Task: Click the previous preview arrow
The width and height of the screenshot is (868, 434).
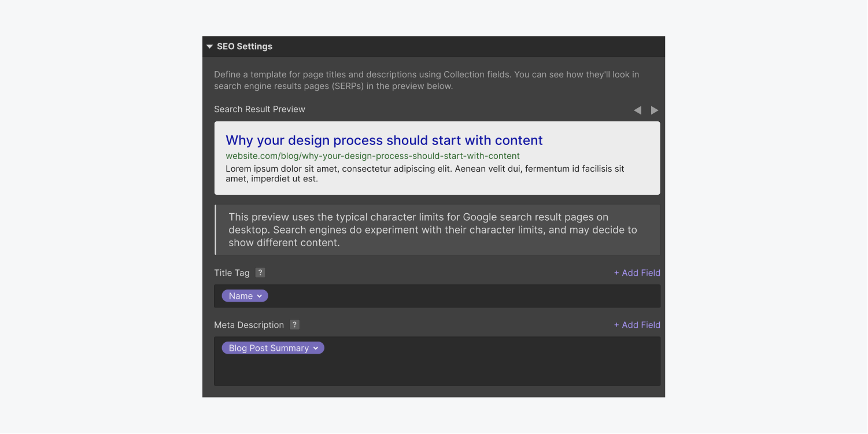Action: click(638, 110)
